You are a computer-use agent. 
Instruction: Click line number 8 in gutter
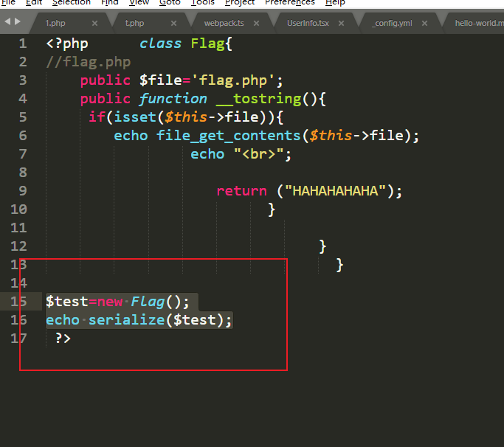[22, 173]
